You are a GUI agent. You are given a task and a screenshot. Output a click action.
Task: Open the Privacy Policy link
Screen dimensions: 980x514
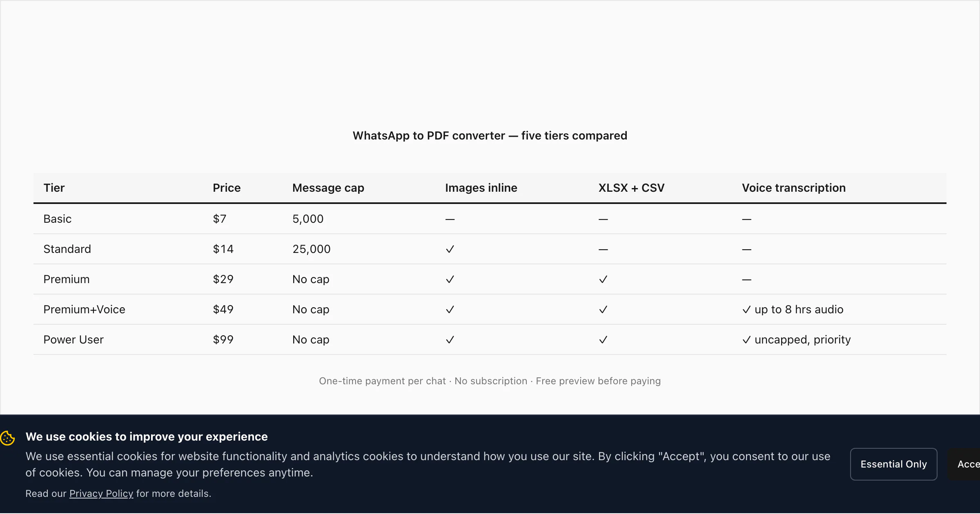(x=101, y=494)
